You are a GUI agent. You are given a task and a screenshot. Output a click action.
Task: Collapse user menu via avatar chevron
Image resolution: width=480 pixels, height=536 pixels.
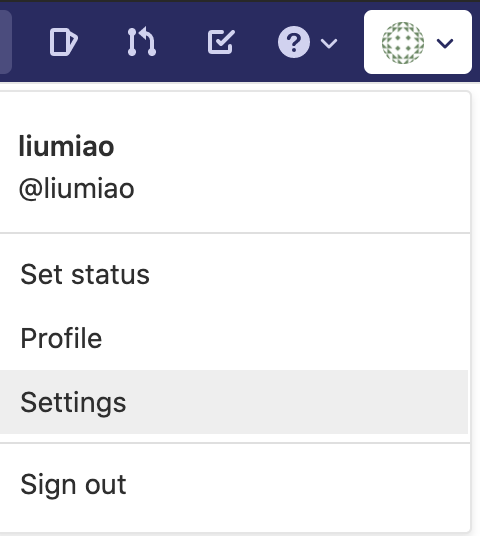445,43
